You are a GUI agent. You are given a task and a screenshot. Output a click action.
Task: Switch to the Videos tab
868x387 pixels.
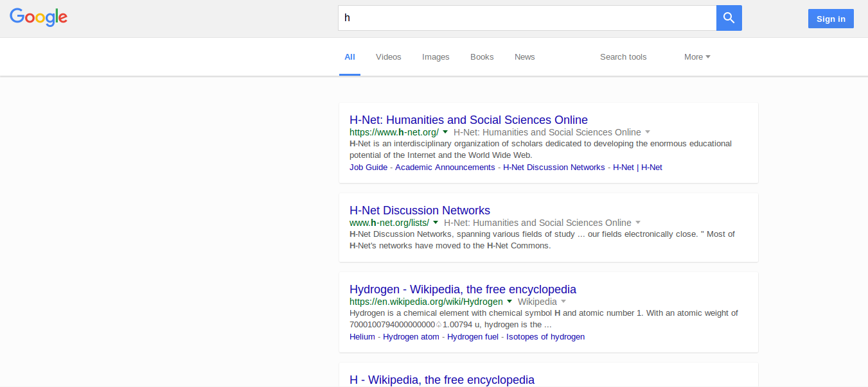pos(389,57)
